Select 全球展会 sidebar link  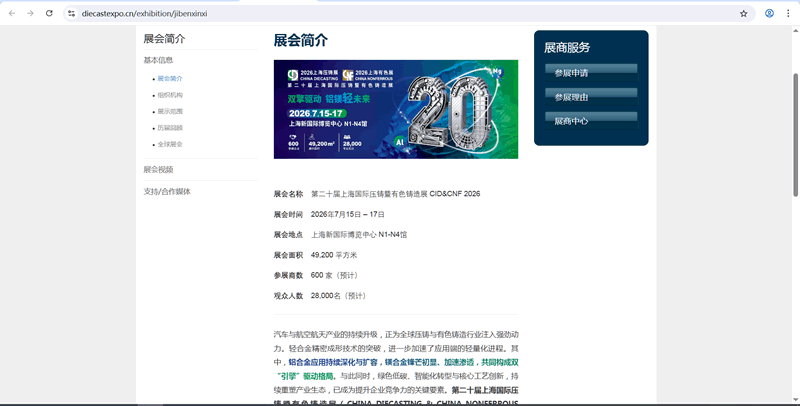pos(169,144)
